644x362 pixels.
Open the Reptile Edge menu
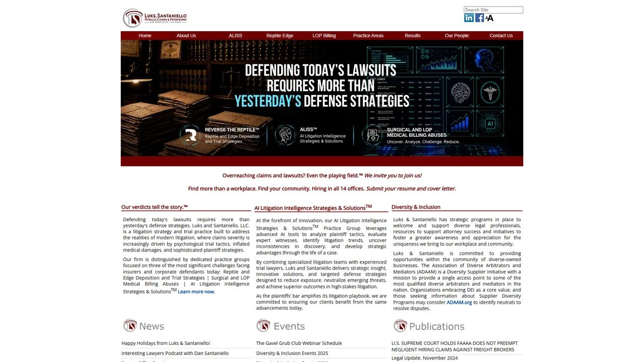click(280, 36)
